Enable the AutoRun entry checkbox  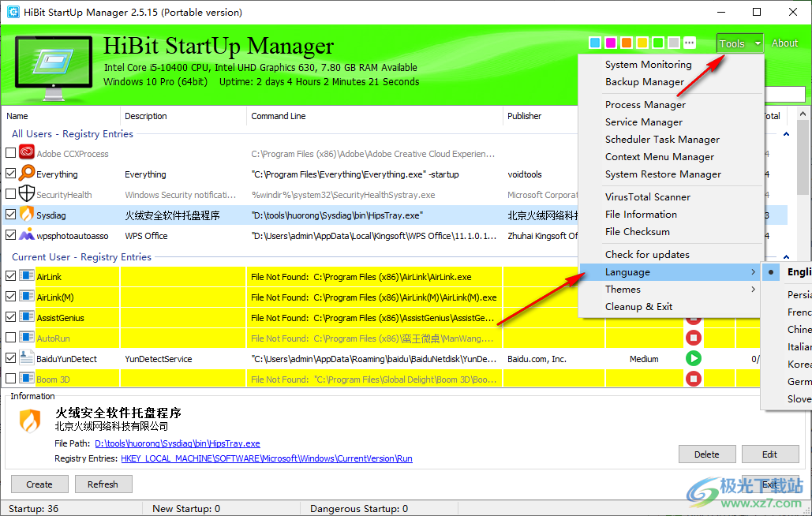(x=10, y=338)
